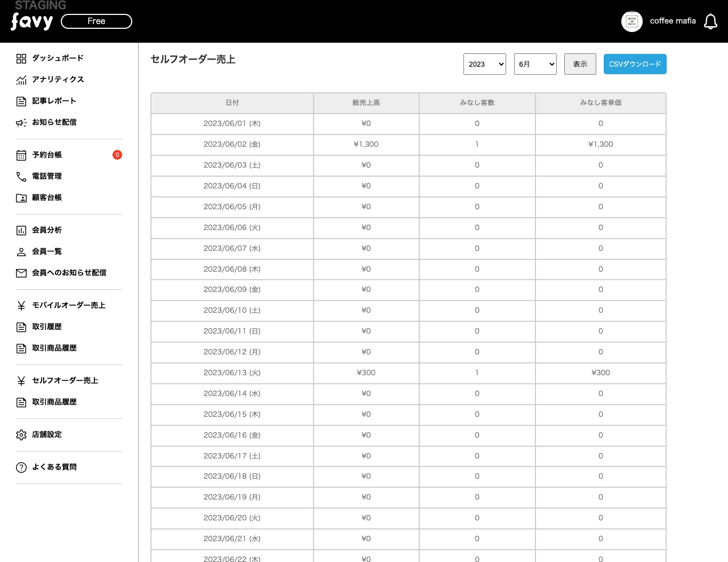728x562 pixels.
Task: Open the notification bell
Action: tap(710, 21)
